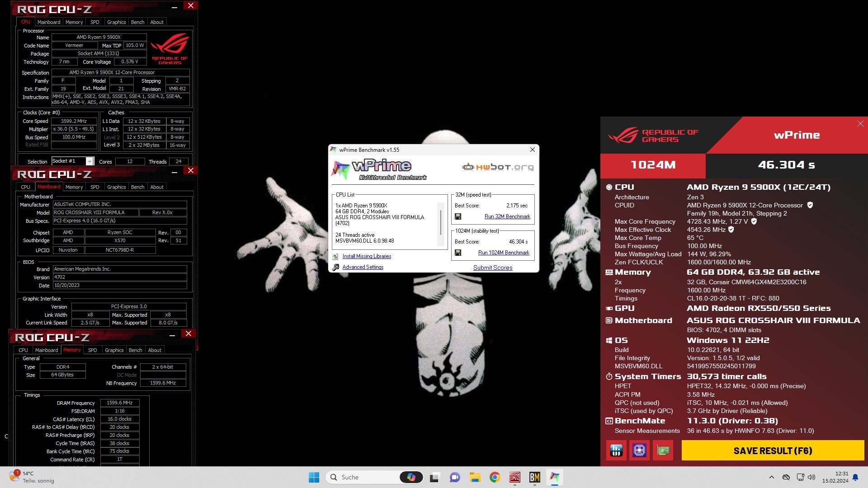Open notification bell in system tray
This screenshot has height=488, width=868.
coord(855,477)
